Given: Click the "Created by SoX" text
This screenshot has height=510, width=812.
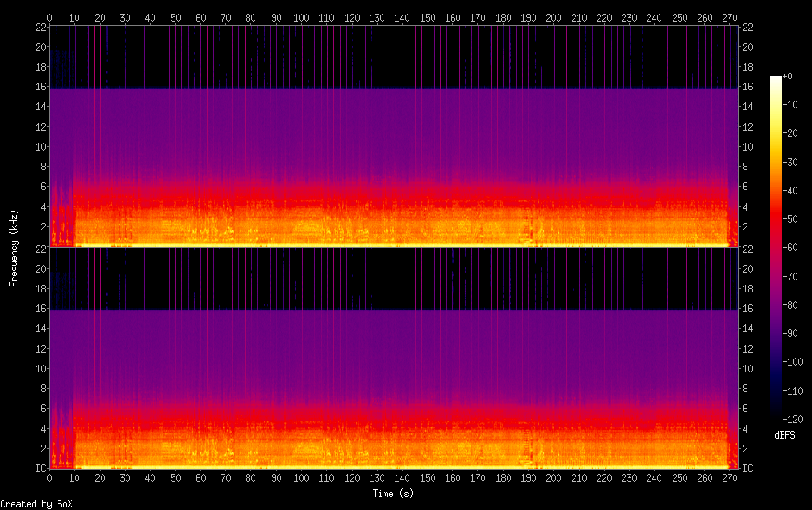Looking at the screenshot, I should point(36,504).
